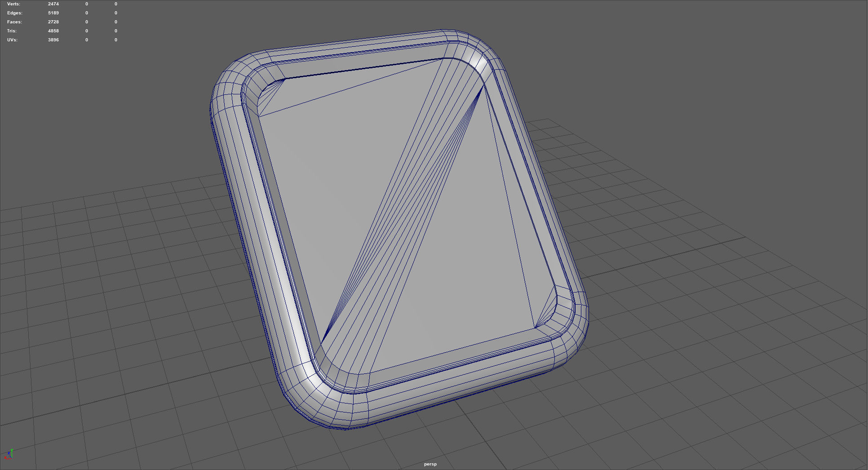Image resolution: width=868 pixels, height=470 pixels.
Task: Click the Verts count value 2474
Action: tap(53, 4)
